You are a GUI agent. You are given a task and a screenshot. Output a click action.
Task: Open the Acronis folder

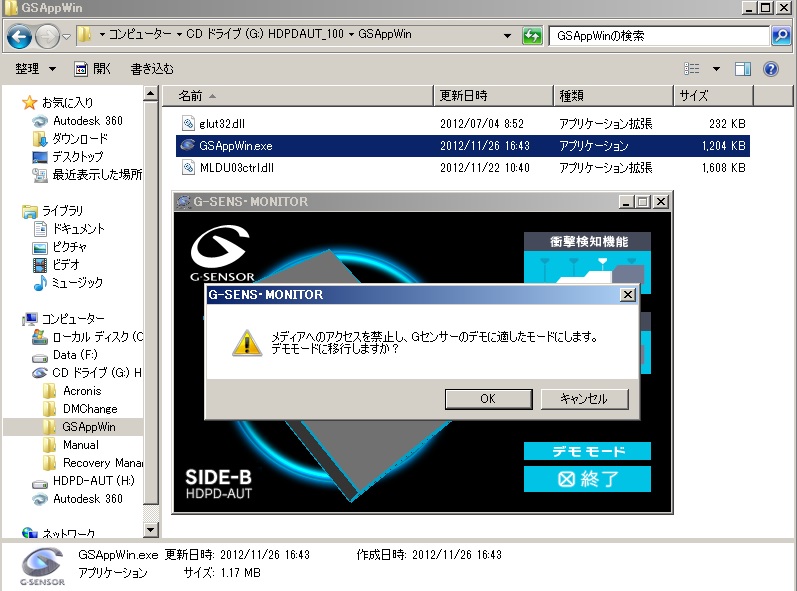[82, 391]
